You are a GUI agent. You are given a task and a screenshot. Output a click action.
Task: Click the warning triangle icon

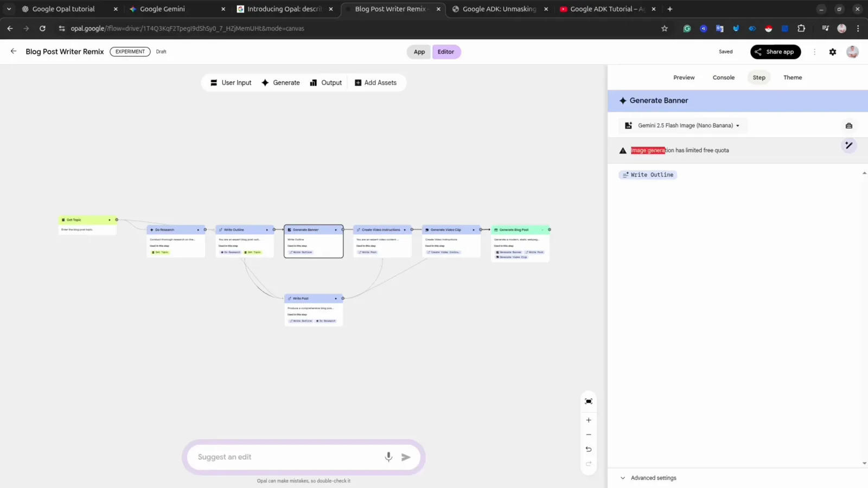point(623,151)
